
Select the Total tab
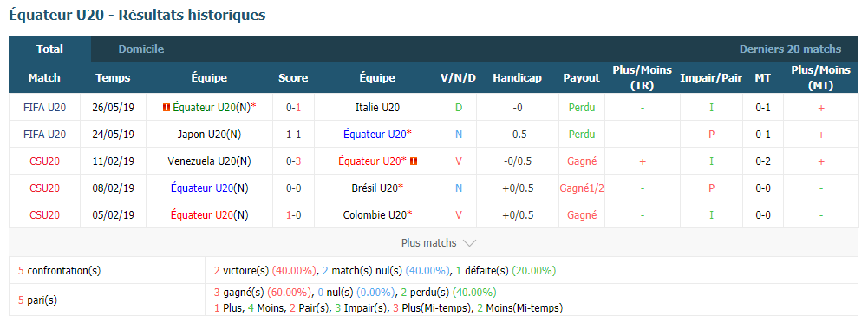tap(49, 49)
